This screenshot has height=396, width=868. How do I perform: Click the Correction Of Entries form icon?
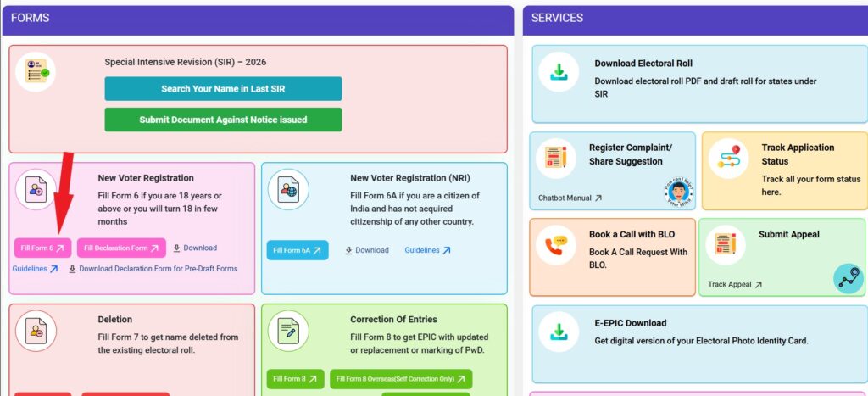point(288,331)
